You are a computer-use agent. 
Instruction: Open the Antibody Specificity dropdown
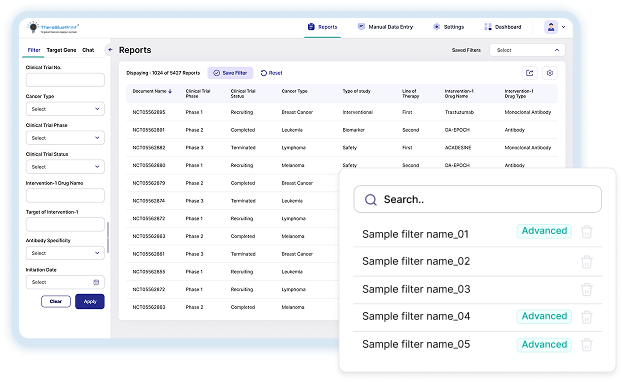pyautogui.click(x=65, y=253)
